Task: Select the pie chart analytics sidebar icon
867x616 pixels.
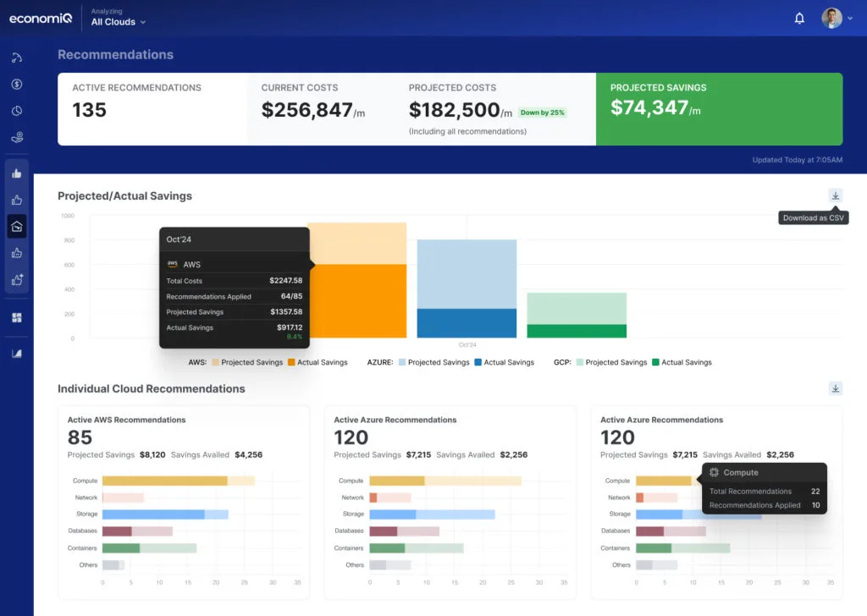Action: coord(17,110)
